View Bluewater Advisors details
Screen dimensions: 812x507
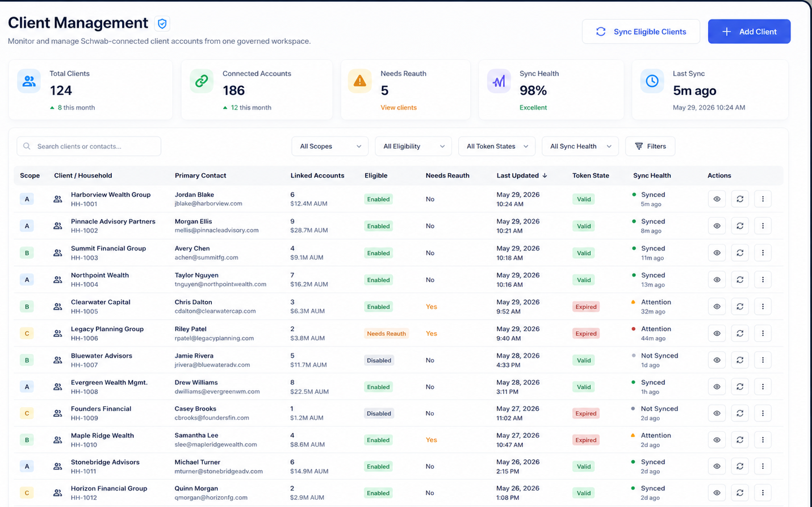click(x=717, y=360)
